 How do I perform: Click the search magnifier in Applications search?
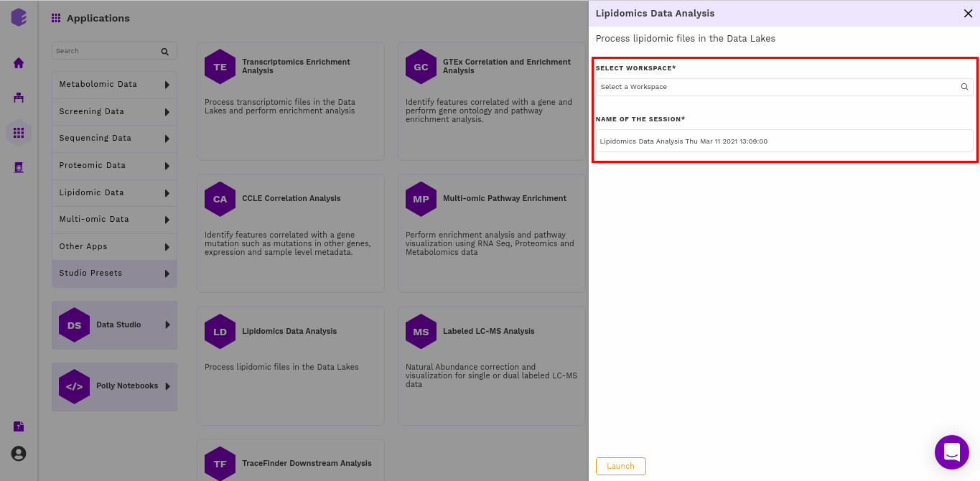click(164, 52)
